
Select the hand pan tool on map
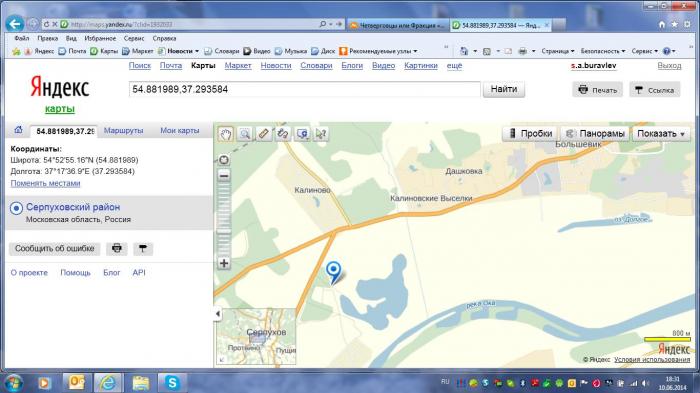(x=226, y=134)
